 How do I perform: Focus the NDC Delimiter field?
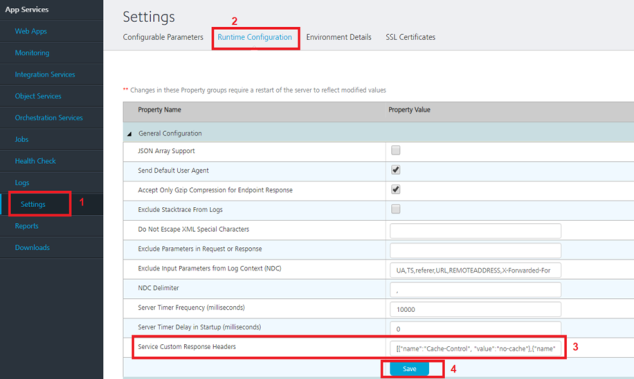click(476, 290)
